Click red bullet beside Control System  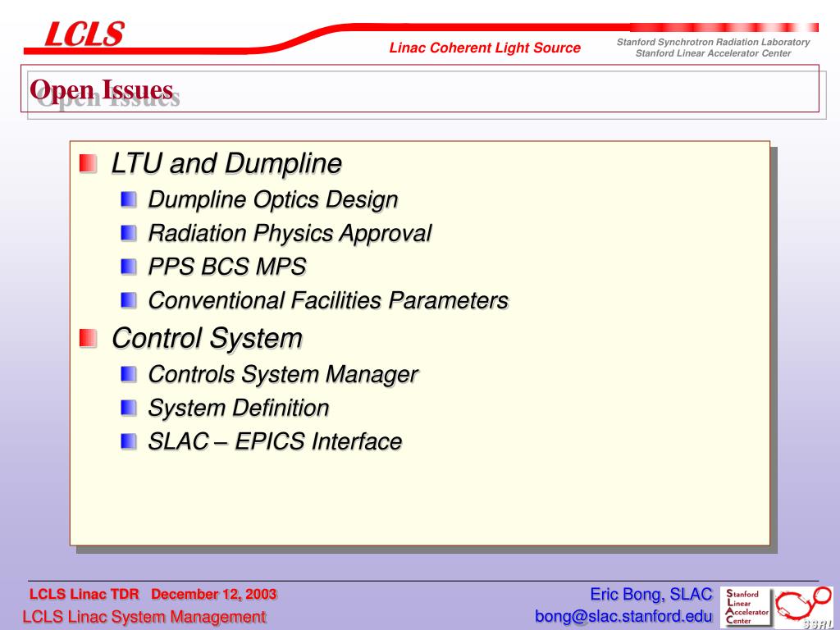89,339
